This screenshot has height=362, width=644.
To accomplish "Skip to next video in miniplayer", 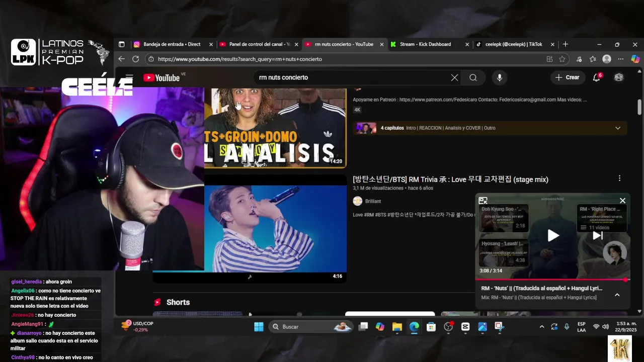I will 598,235.
